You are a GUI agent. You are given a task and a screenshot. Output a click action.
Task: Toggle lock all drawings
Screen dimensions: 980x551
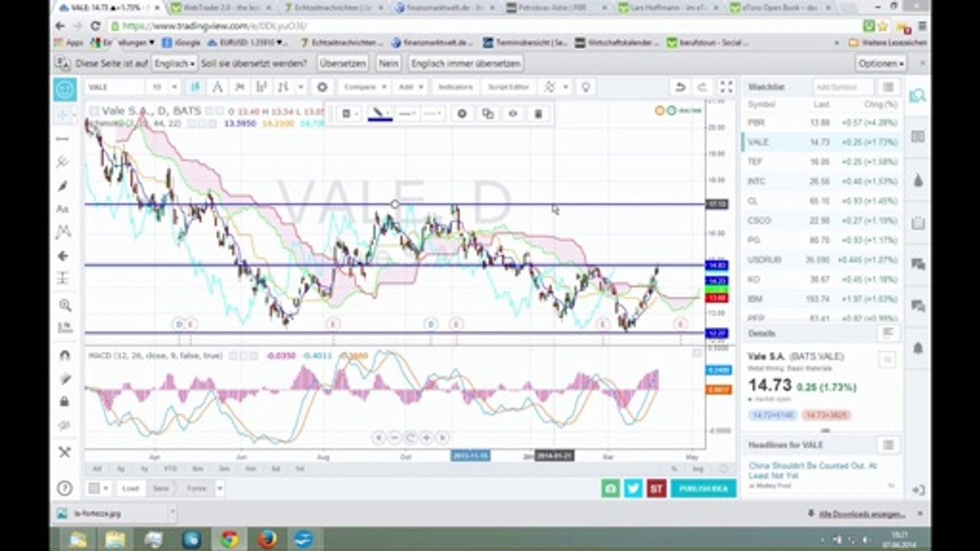point(64,402)
